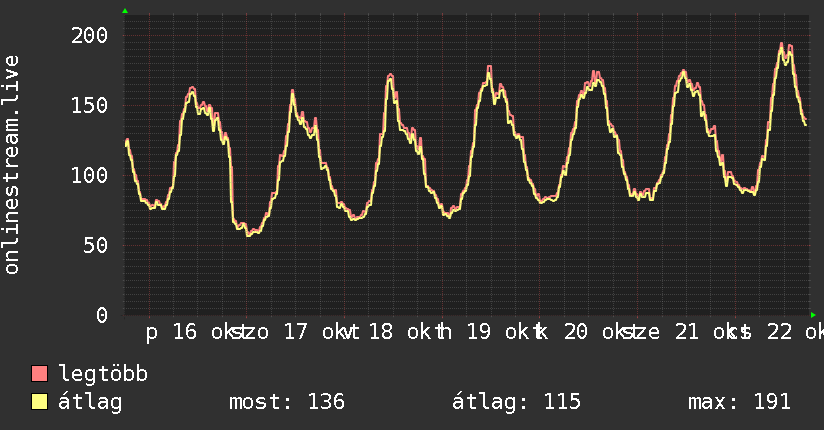The width and height of the screenshot is (824, 430).
Task: Click the x-axis date label 18
Action: tap(380, 332)
